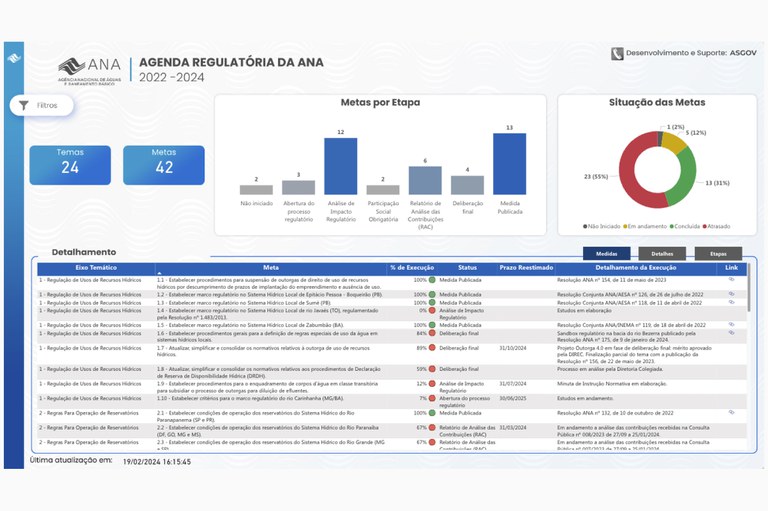Open link icon for Resolução ANA nº 154 row
The height and width of the screenshot is (511, 768).
coord(731,280)
